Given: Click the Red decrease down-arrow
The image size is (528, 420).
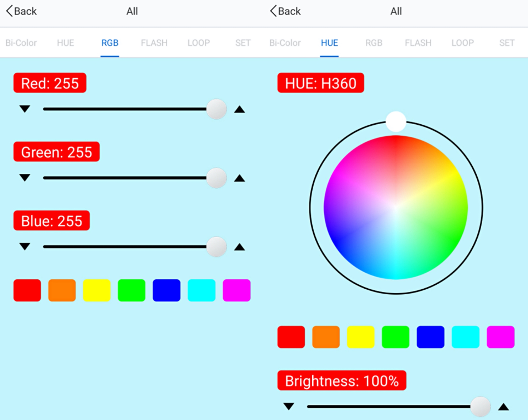Looking at the screenshot, I should click(x=25, y=108).
